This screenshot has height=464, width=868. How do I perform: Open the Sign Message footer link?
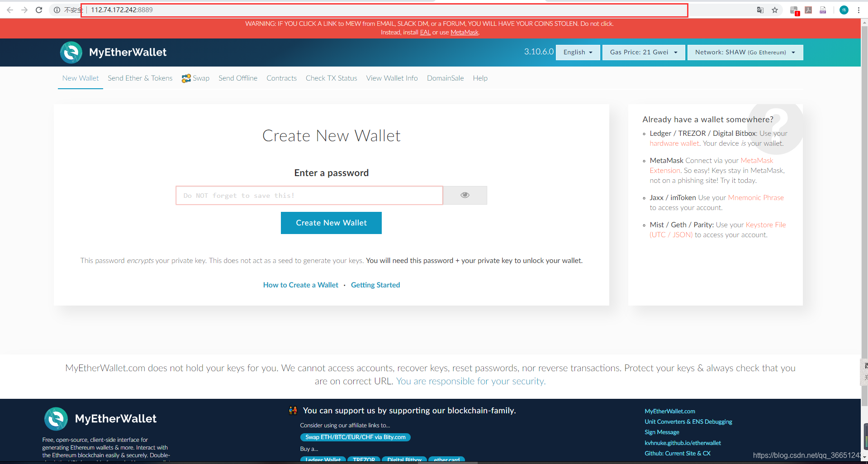point(662,432)
